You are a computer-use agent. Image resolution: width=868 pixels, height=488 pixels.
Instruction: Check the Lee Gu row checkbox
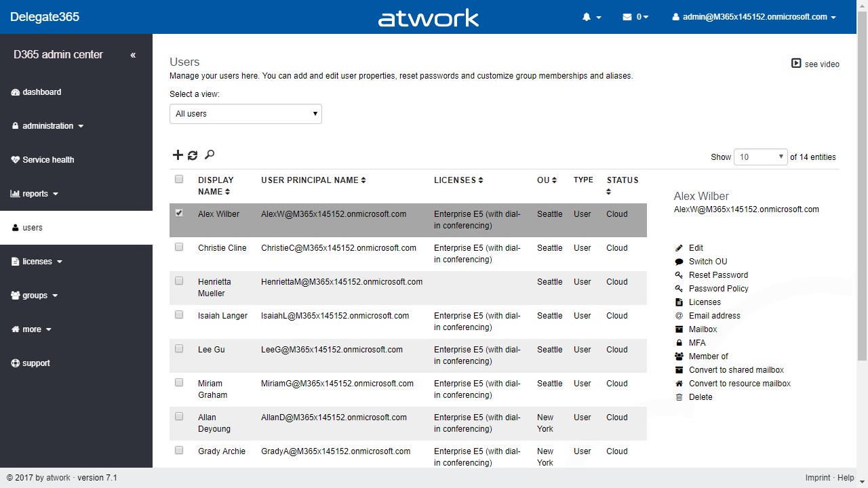click(x=179, y=348)
